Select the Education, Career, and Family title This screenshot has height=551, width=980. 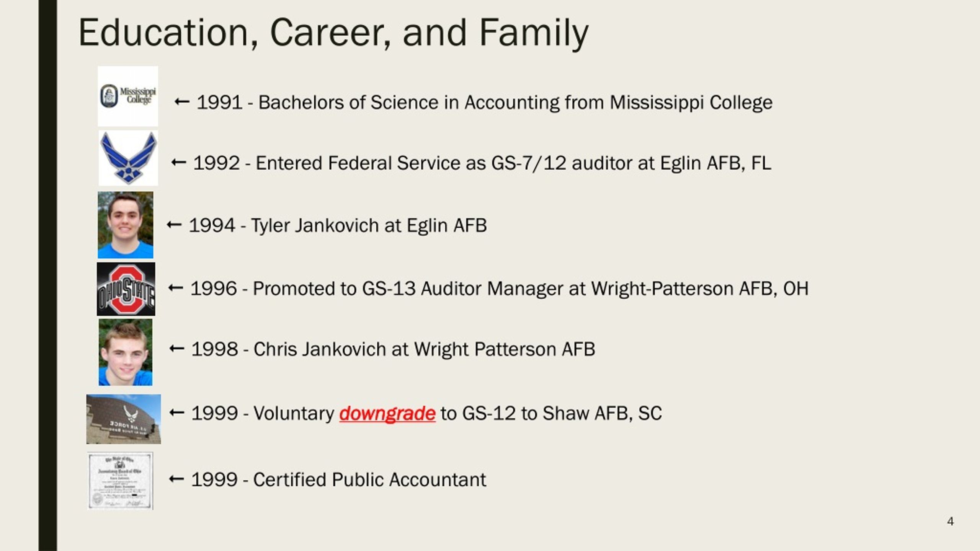[x=333, y=33]
